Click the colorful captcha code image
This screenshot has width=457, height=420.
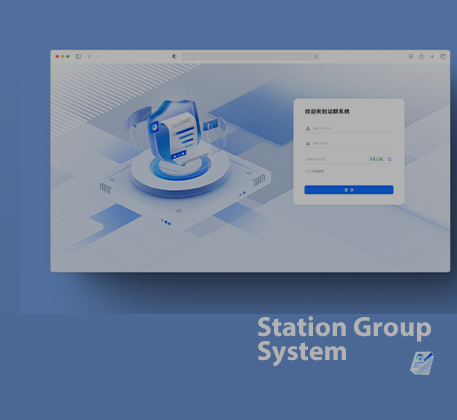click(377, 159)
